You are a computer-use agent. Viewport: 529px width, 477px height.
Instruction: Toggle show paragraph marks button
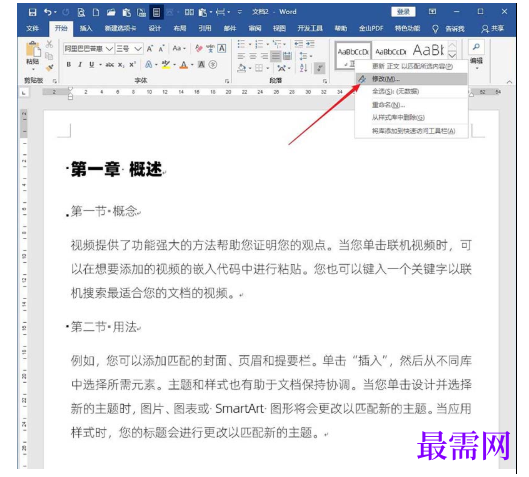[x=319, y=68]
